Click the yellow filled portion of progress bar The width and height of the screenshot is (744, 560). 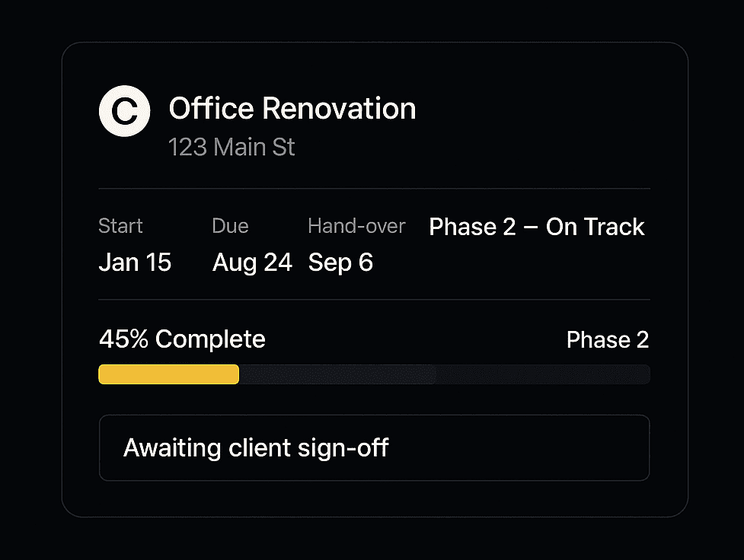pos(169,374)
